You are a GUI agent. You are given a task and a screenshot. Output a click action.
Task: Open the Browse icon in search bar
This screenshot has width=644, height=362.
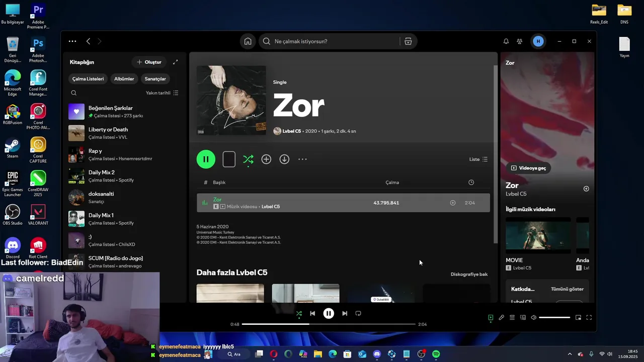point(408,41)
